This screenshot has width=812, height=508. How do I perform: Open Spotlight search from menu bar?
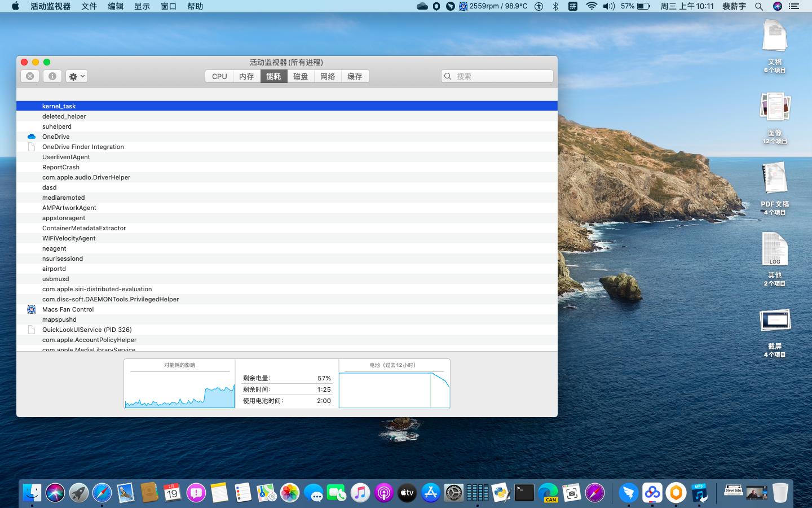(759, 6)
